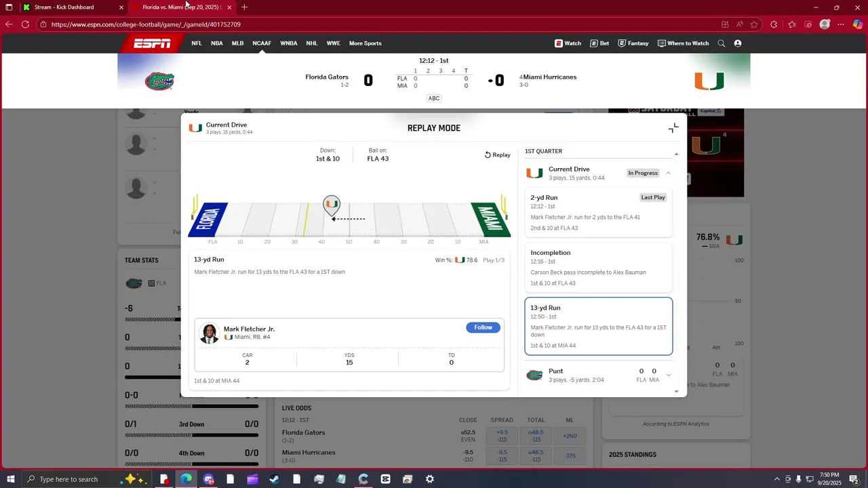Open CapCut from the taskbar
Viewport: 868px width, 488px height.
pos(385,479)
